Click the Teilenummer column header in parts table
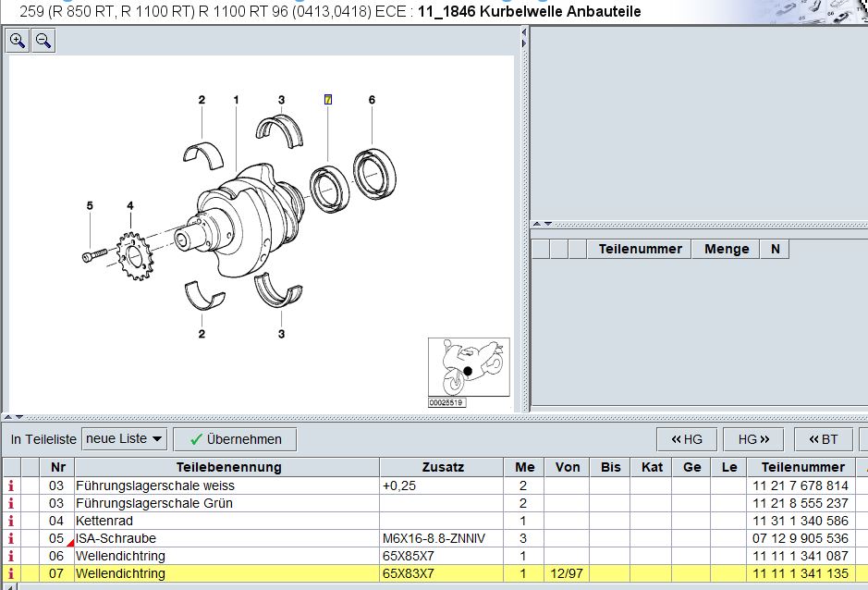 802,467
